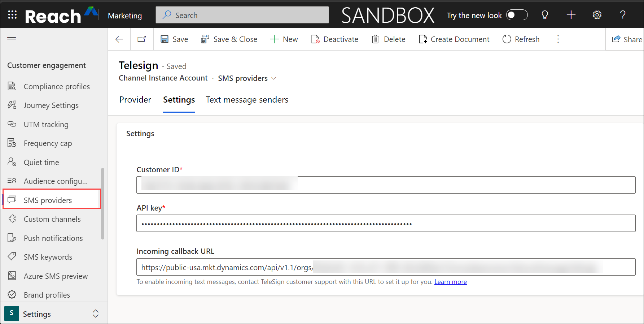The width and height of the screenshot is (644, 324).
Task: Go back using the arrow icon
Action: (x=119, y=39)
